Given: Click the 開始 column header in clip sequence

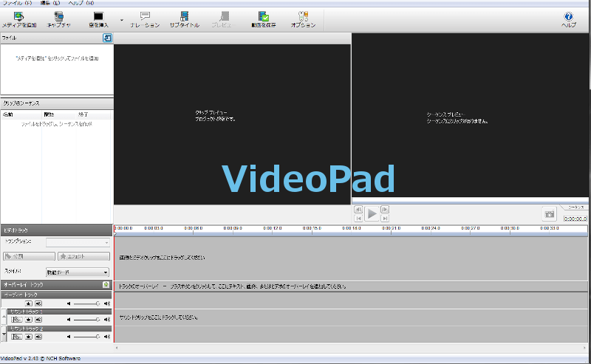Looking at the screenshot, I should 58,114.
